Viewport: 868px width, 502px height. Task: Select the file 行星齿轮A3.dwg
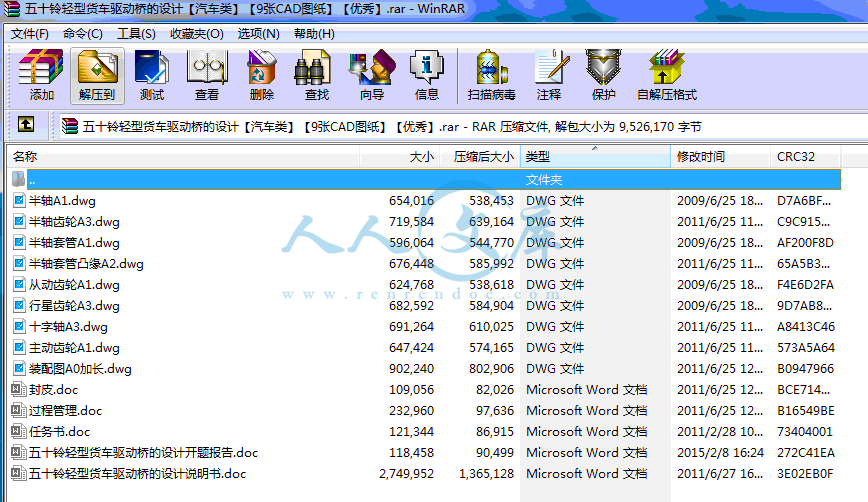[74, 306]
